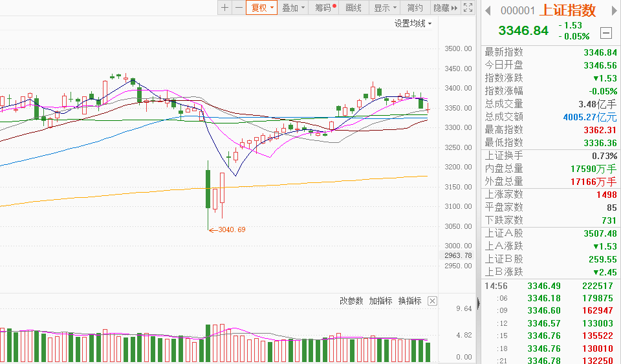Click the fullscreen expand icon in the toolbar
Image resolution: width=621 pixels, height=364 pixels.
point(468,8)
